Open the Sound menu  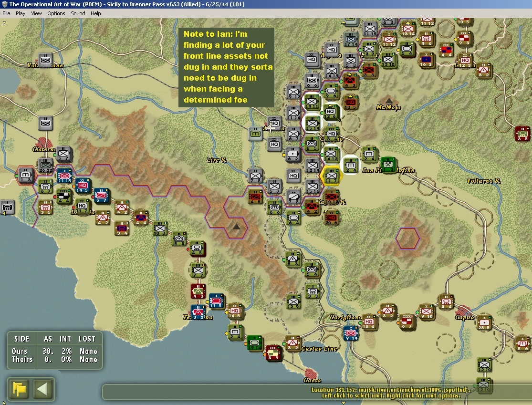[x=78, y=13]
